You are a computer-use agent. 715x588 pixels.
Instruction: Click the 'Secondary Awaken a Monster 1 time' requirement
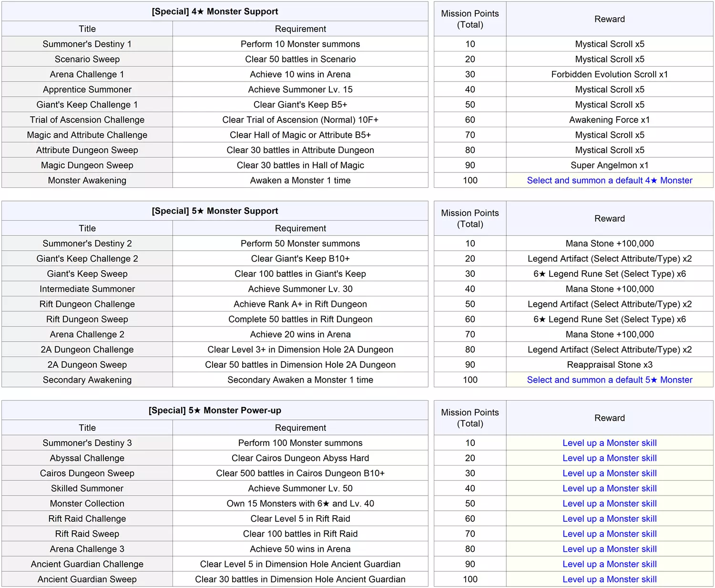pyautogui.click(x=300, y=380)
